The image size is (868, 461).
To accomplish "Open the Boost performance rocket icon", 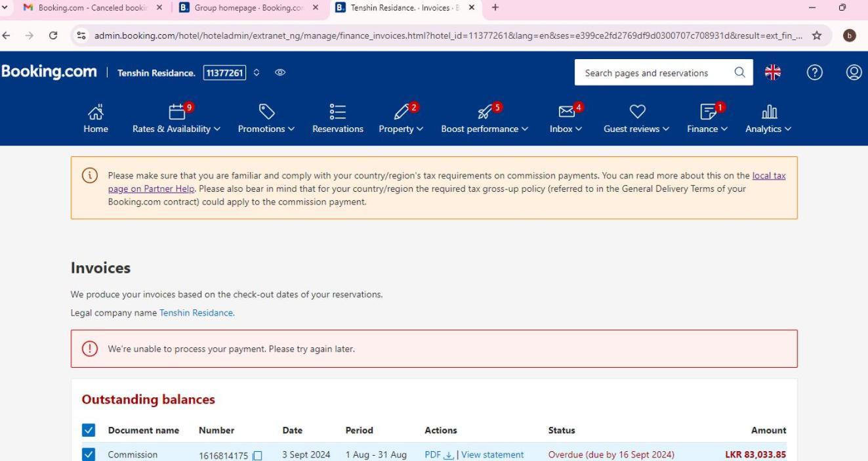I will click(485, 112).
